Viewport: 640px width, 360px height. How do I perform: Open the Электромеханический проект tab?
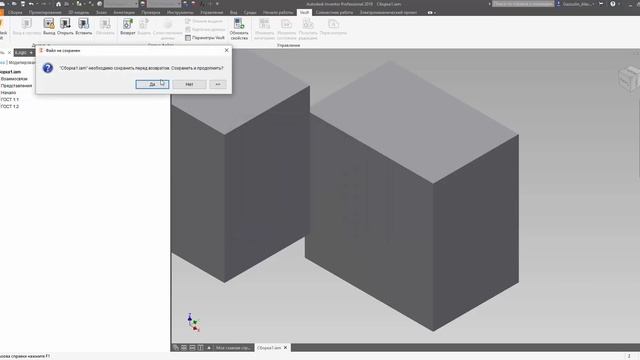pos(388,13)
